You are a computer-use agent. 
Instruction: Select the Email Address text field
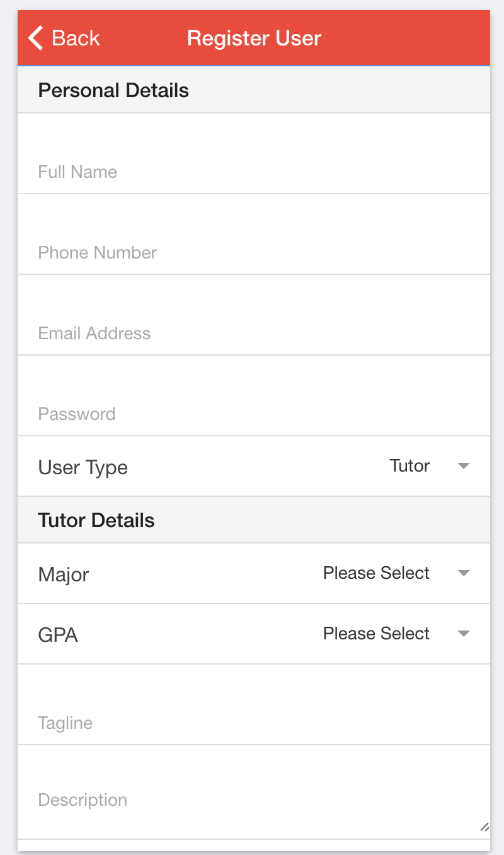[253, 333]
